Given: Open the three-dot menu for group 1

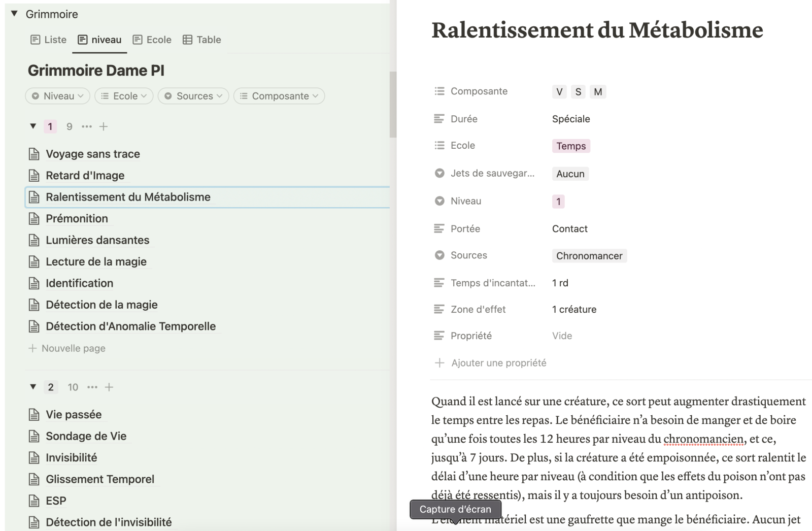Looking at the screenshot, I should [x=87, y=126].
